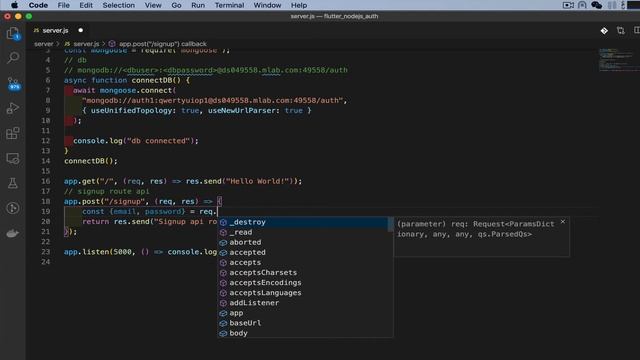Open the Docker whale view
640x360 pixels.
pos(13,233)
